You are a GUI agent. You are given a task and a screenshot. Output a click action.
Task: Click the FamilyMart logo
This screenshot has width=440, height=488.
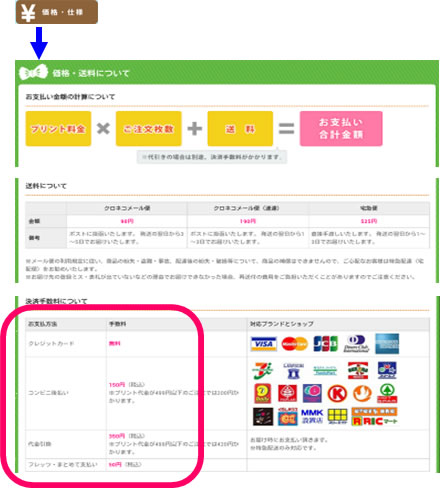pyautogui.click(x=325, y=371)
